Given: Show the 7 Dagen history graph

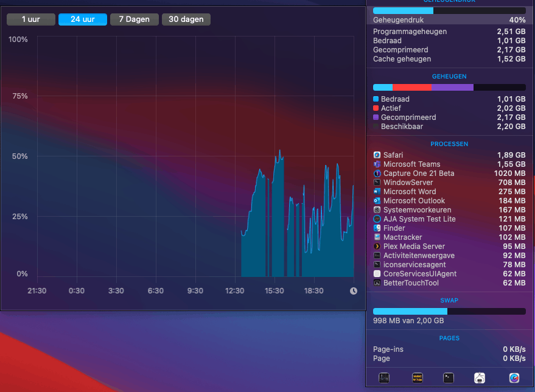Looking at the screenshot, I should (134, 19).
